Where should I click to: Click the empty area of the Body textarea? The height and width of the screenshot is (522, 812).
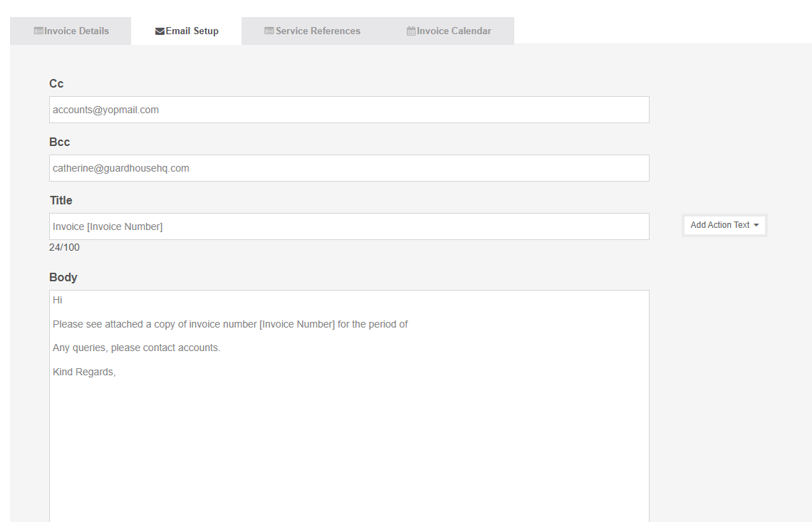click(349, 449)
